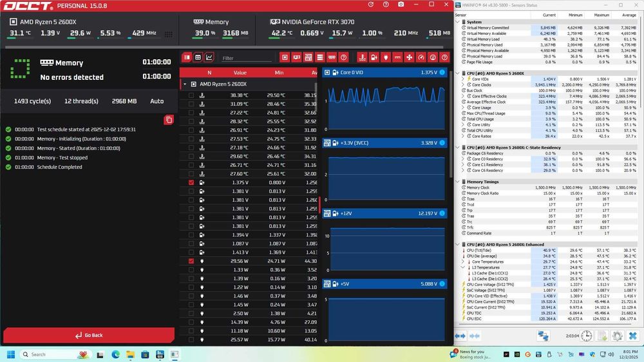
Task: Check the 1.413 V sensor checkbox
Action: [191, 252]
